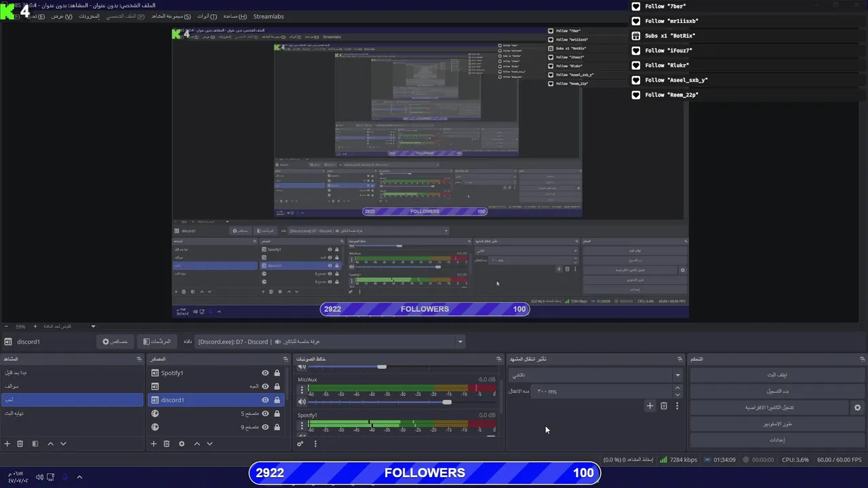
Task: Move scene up with arrow icon
Action: tap(50, 444)
